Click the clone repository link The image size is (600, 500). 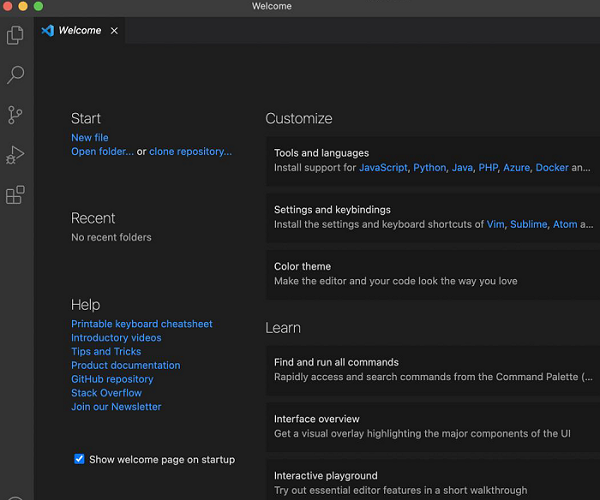190,152
